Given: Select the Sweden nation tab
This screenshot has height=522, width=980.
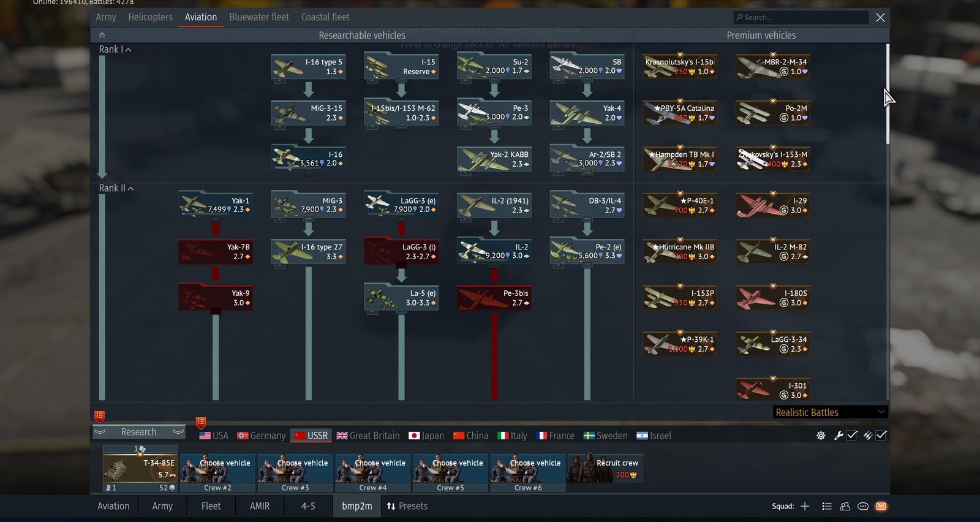Looking at the screenshot, I should pos(606,436).
